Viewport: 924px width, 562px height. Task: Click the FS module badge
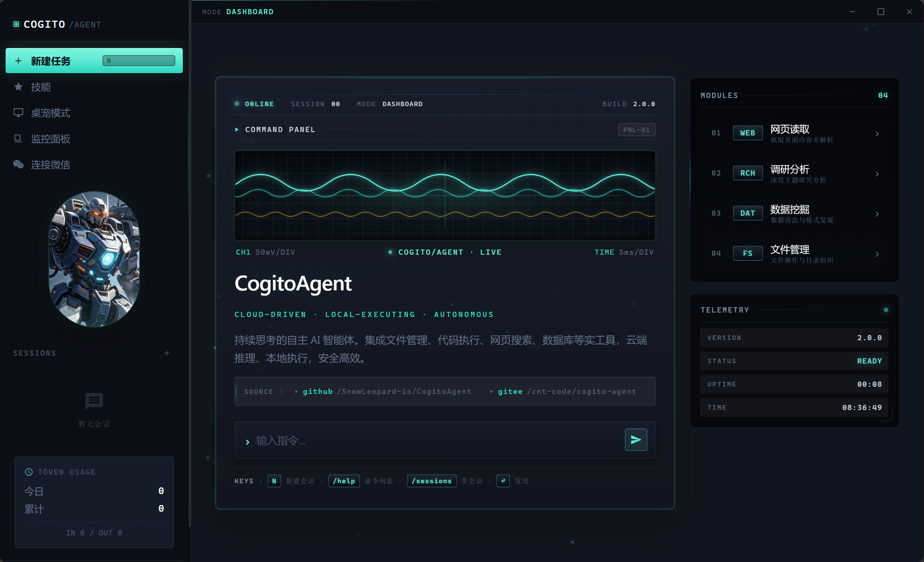[748, 253]
